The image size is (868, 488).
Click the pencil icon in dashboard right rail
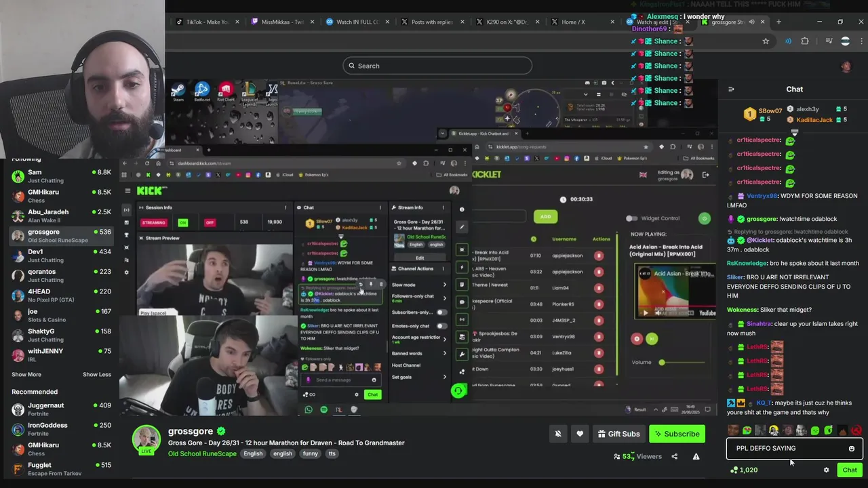[x=462, y=228]
